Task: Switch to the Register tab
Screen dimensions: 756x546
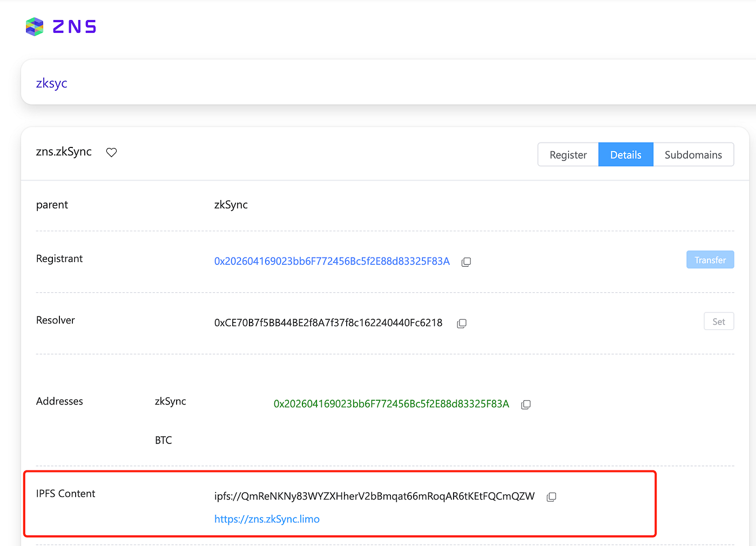Action: pyautogui.click(x=568, y=154)
